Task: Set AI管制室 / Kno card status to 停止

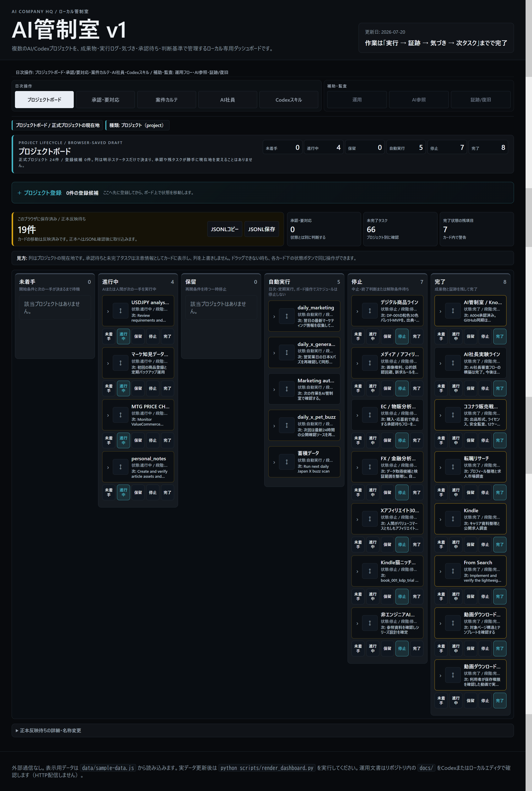Action: (x=485, y=336)
